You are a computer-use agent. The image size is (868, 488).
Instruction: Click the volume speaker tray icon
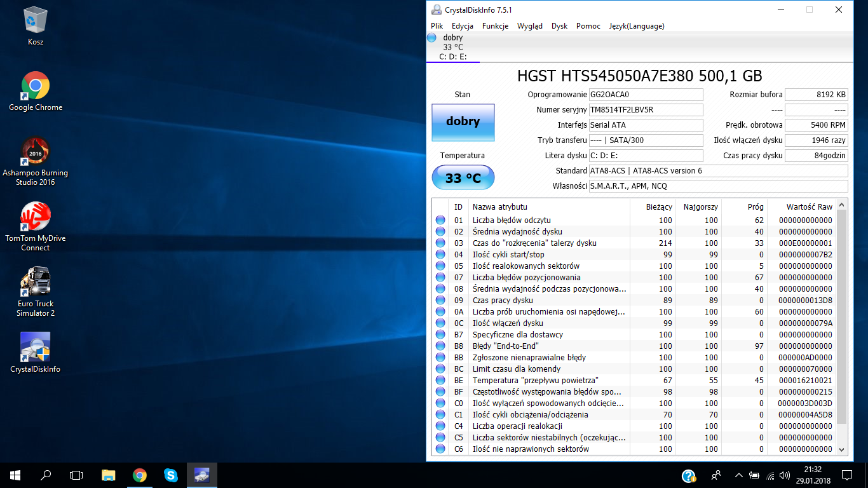(785, 475)
